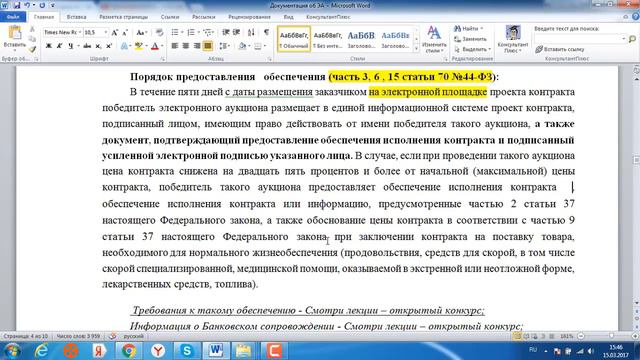Sort text A-Z icon
The image size is (640, 360).
[251, 32]
